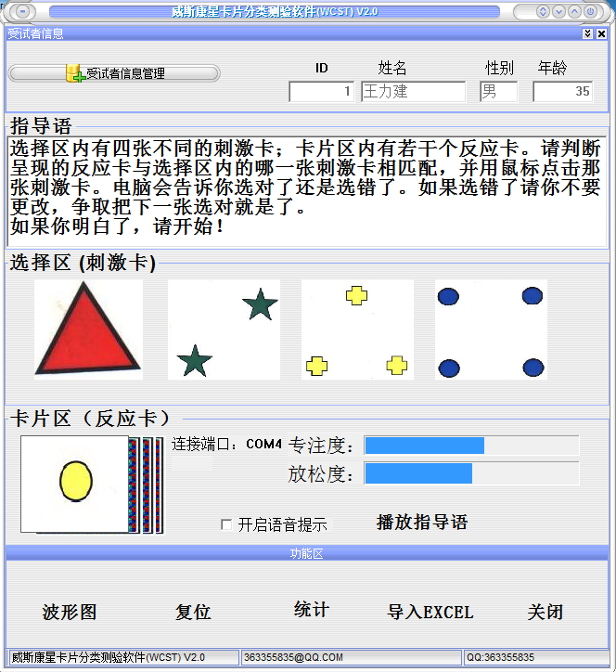The height and width of the screenshot is (672, 616).
Task: Collapse the 受试者信息 panel with double chevron
Action: pos(588,33)
